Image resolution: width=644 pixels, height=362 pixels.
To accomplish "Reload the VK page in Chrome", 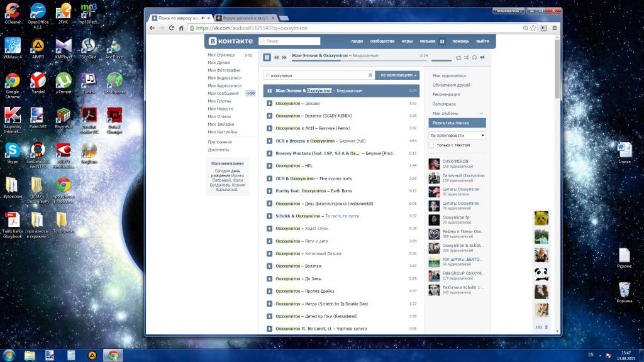I will pos(171,28).
